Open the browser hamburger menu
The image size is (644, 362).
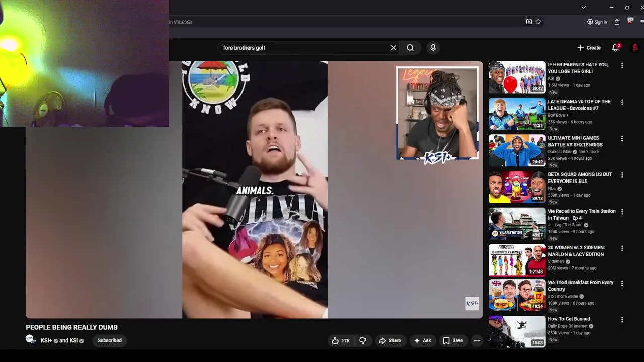click(641, 22)
